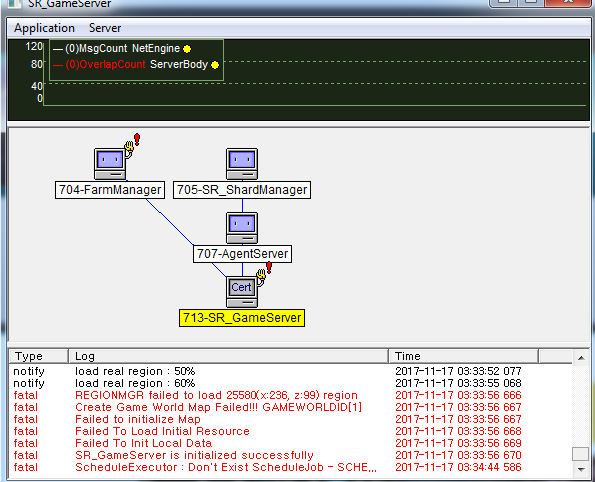595x482 pixels.
Task: Click the Log column header
Action: click(229, 356)
